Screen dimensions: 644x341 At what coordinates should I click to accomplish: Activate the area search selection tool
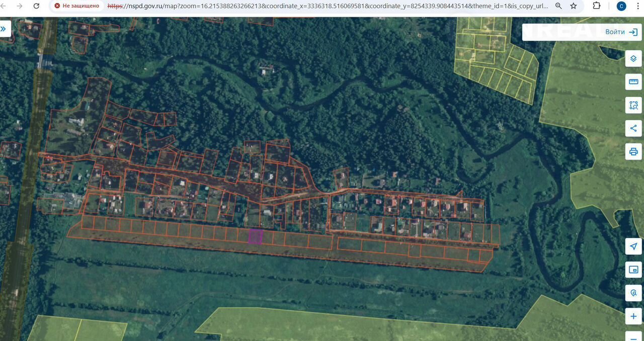(x=633, y=105)
